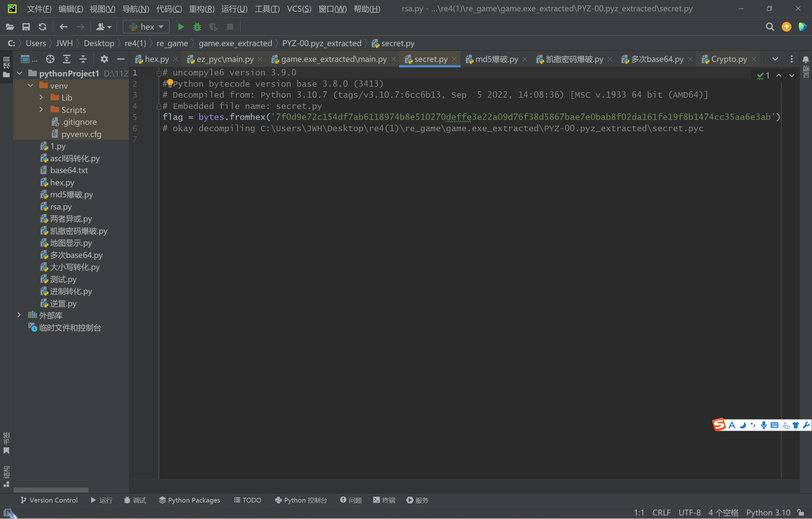Screen dimensions: 812x519
Task: Open the hex run configuration dropdown
Action: [x=146, y=27]
